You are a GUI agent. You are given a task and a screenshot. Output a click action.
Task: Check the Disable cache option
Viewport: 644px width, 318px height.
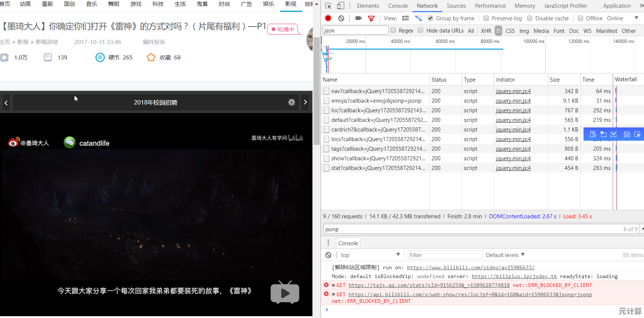530,18
